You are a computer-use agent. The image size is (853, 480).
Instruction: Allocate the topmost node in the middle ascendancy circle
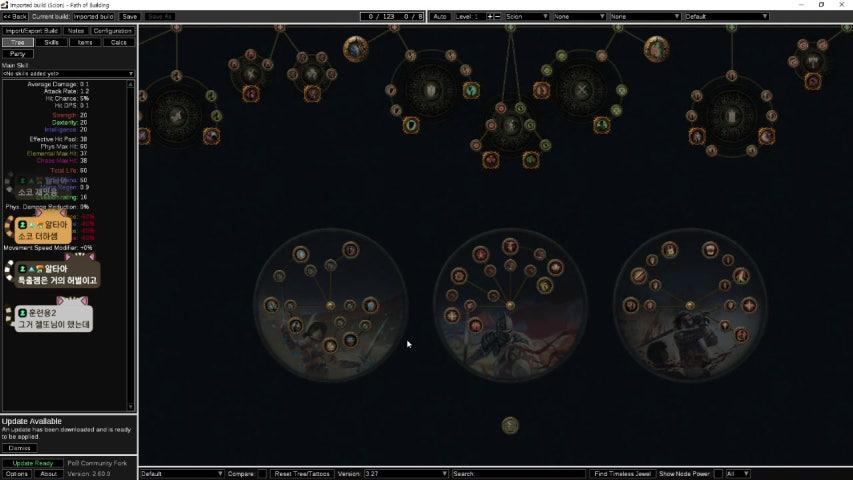point(510,245)
